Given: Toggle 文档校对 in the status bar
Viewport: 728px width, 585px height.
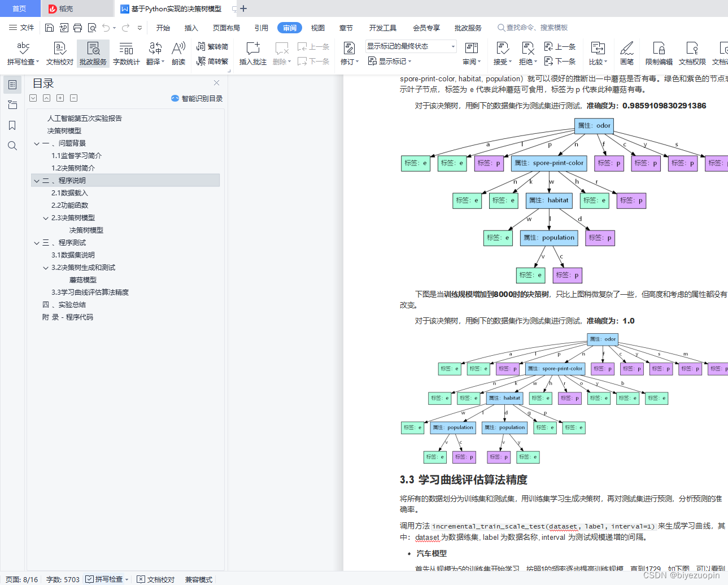Looking at the screenshot, I should tap(156, 579).
